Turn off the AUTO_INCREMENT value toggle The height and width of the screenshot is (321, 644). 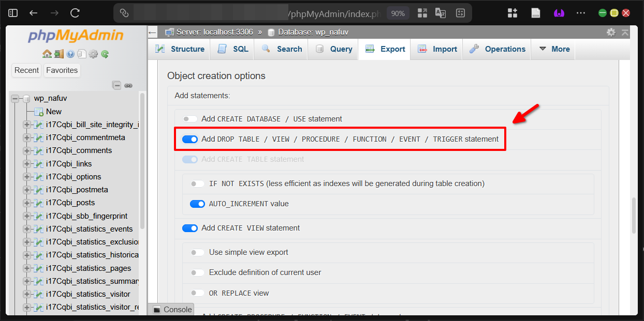point(198,204)
